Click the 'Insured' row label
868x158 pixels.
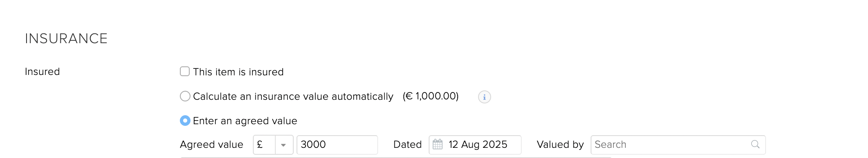coord(42,72)
